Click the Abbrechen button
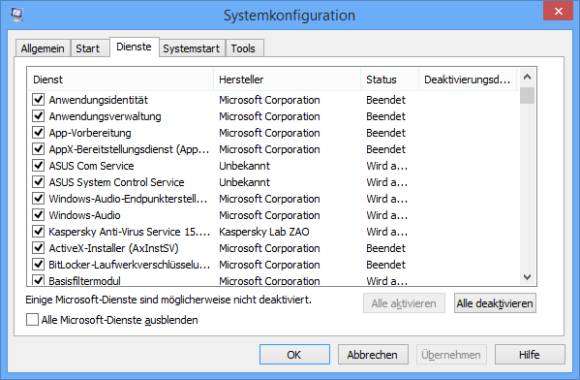 tap(373, 355)
